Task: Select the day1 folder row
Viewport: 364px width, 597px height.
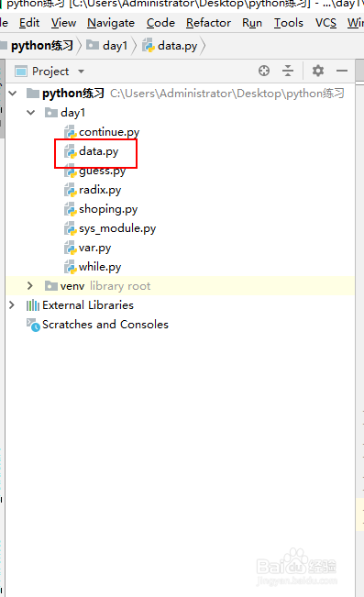Action: pos(180,112)
